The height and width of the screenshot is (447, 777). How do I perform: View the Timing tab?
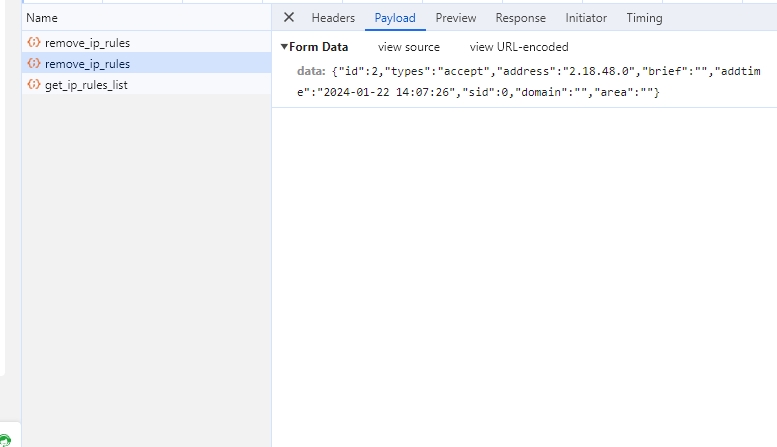coord(644,18)
